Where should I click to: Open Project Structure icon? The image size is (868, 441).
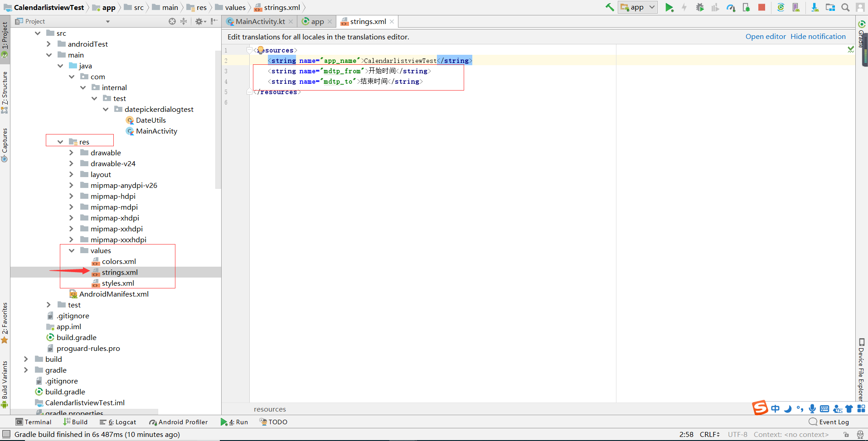pos(830,7)
